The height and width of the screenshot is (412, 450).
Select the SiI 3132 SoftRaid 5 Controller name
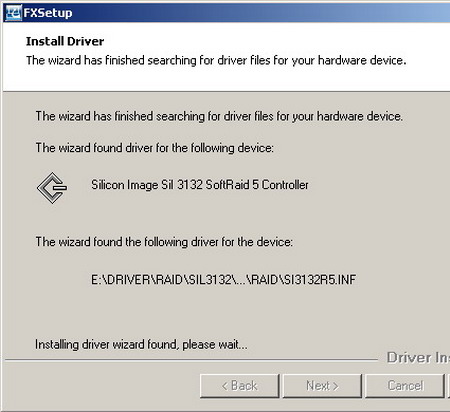tap(200, 185)
